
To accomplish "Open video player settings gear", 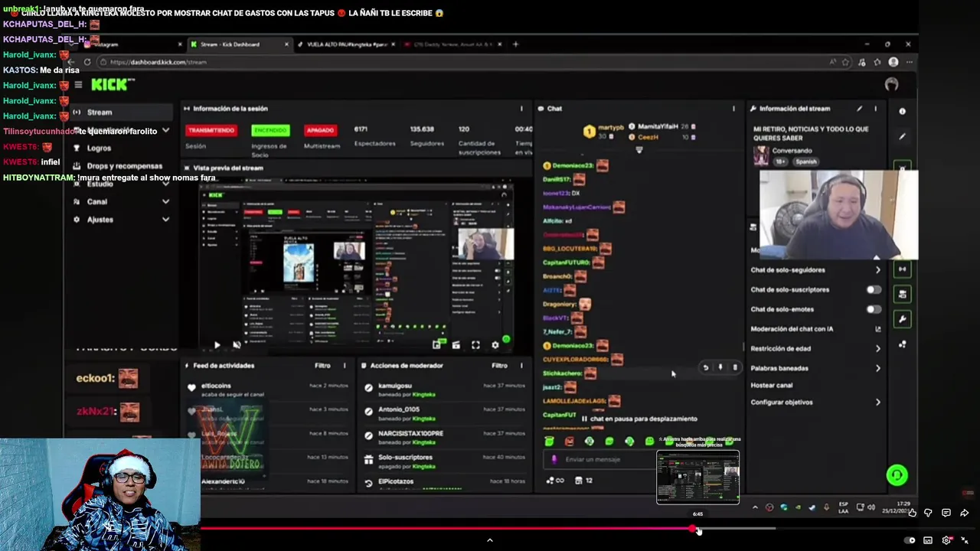I will [x=947, y=540].
